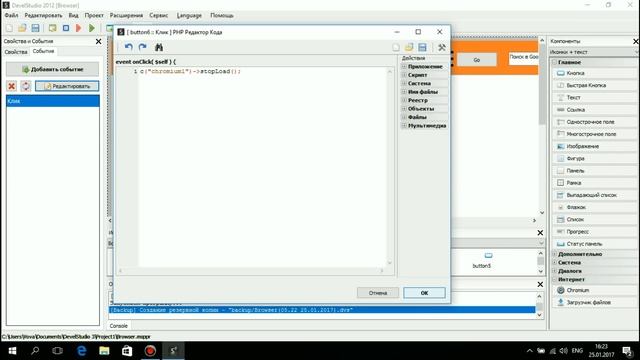Select Текст component in palette
Image resolution: width=640 pixels, height=360 pixels.
(x=594, y=98)
